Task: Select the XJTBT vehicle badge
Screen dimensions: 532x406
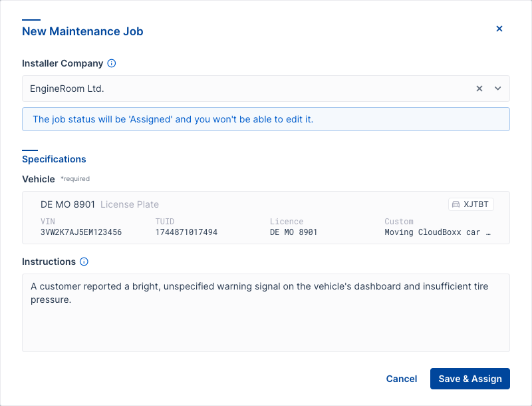Action: point(471,204)
